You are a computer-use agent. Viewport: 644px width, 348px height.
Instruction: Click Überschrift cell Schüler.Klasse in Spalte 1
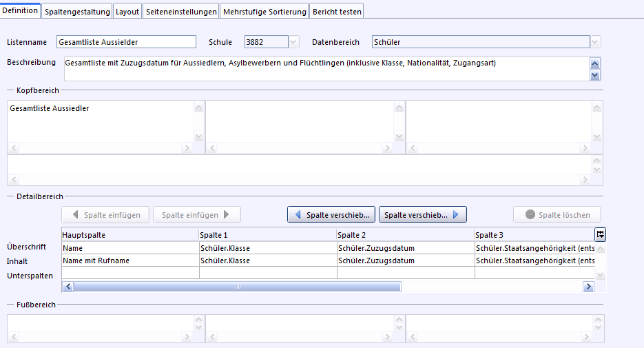pyautogui.click(x=268, y=248)
